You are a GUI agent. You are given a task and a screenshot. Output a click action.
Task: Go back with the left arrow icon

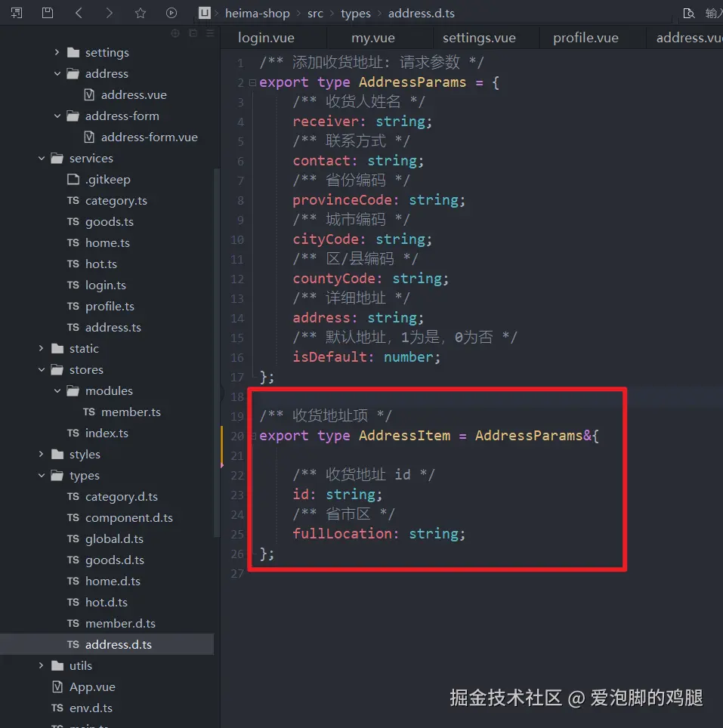click(x=79, y=13)
